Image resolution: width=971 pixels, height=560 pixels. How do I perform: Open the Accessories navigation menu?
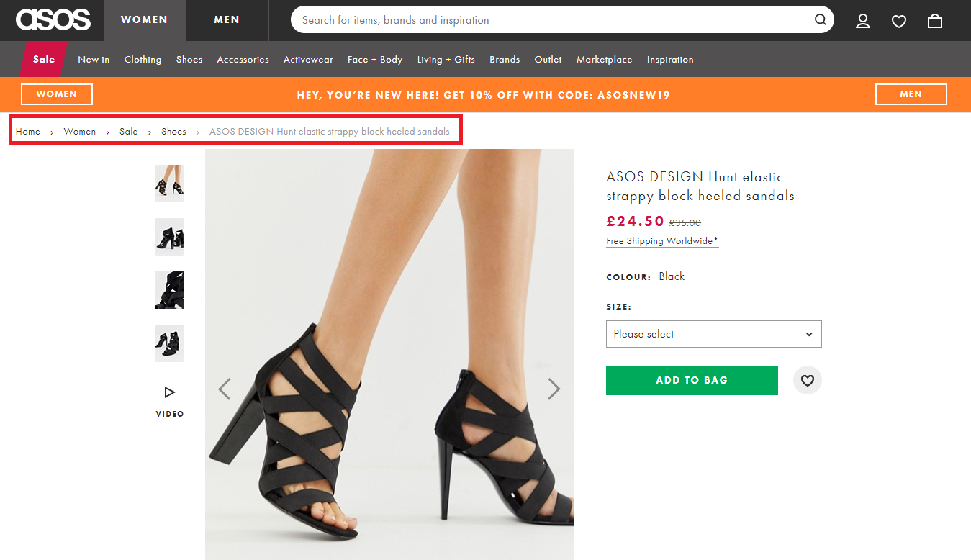coord(243,60)
